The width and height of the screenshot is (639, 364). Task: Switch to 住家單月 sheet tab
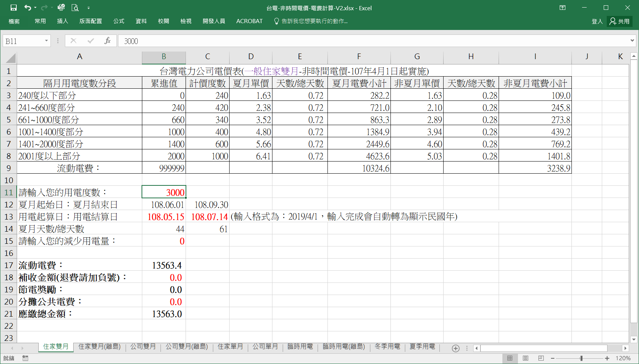click(230, 347)
